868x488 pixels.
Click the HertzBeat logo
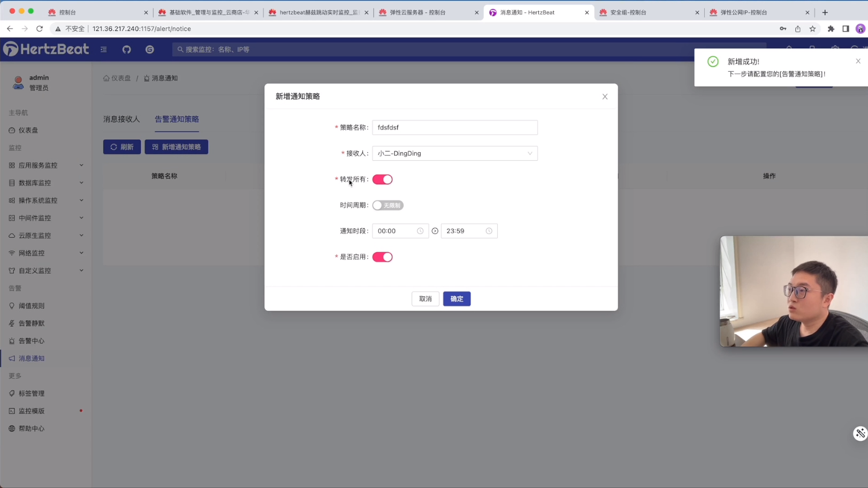click(46, 49)
